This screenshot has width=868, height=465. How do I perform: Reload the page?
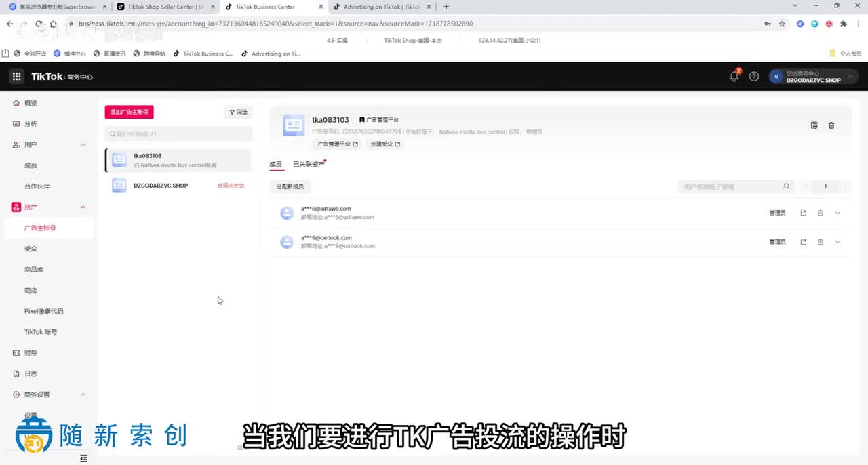pyautogui.click(x=39, y=24)
